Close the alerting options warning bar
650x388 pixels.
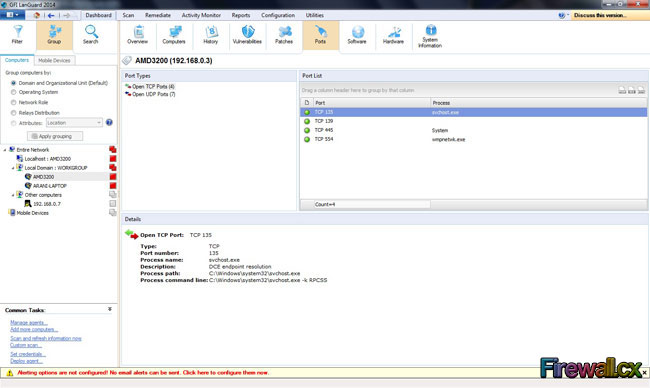[x=644, y=373]
